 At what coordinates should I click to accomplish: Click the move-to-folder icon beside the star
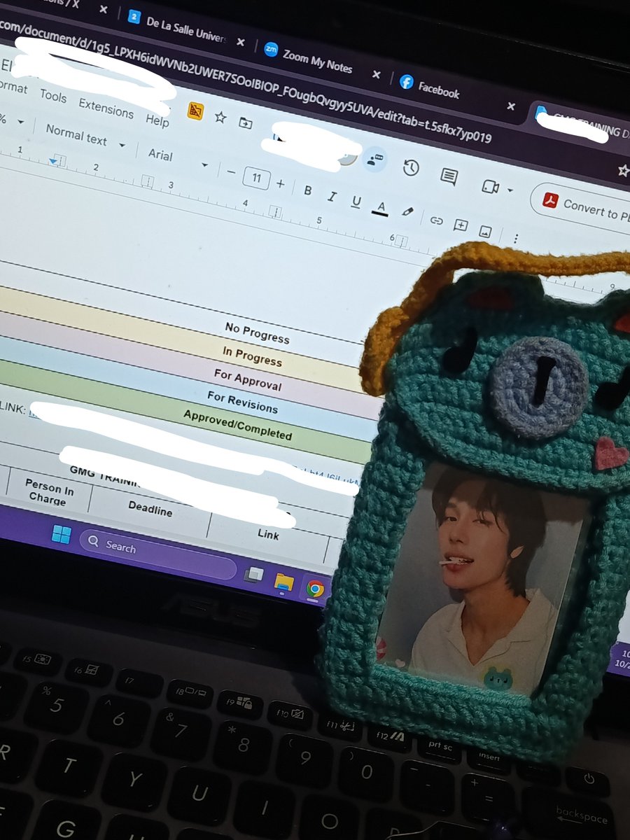tap(245, 123)
